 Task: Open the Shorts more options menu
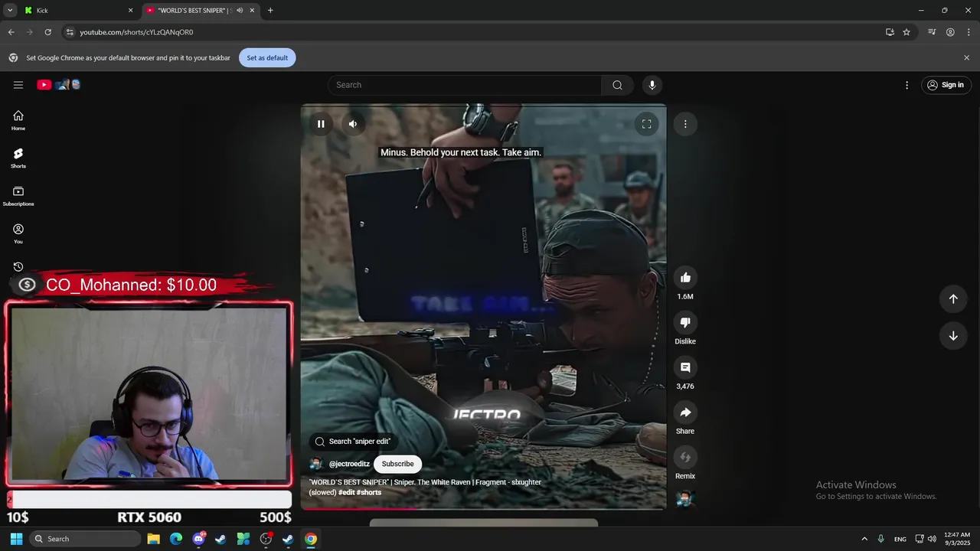(685, 124)
